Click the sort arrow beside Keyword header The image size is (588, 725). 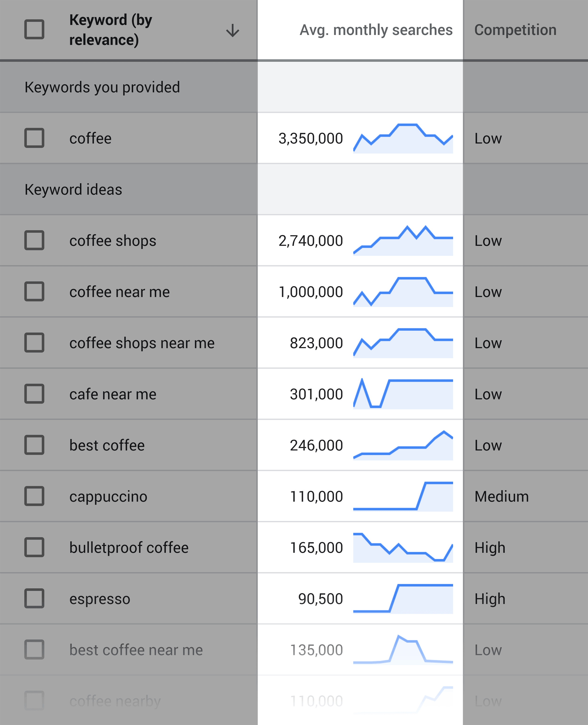pyautogui.click(x=232, y=30)
